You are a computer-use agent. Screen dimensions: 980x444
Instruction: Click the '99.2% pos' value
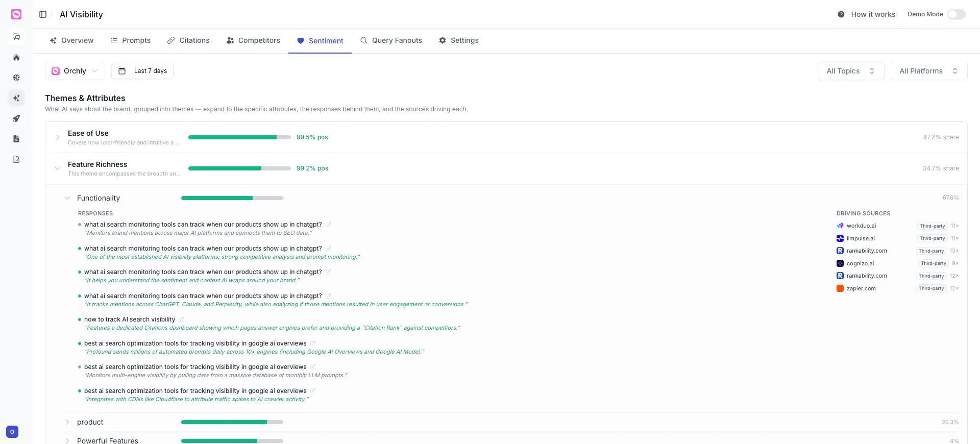point(312,168)
